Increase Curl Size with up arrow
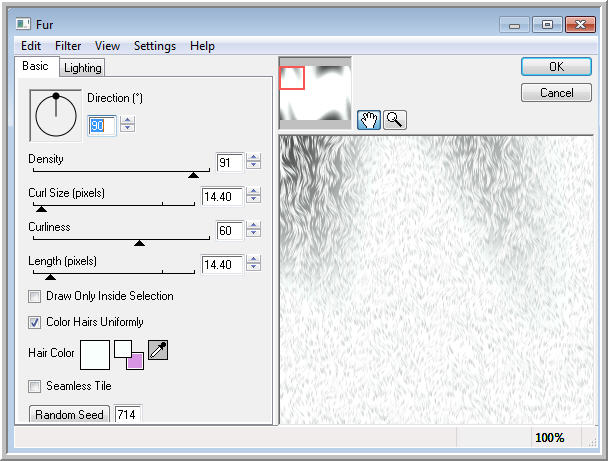 tap(254, 191)
